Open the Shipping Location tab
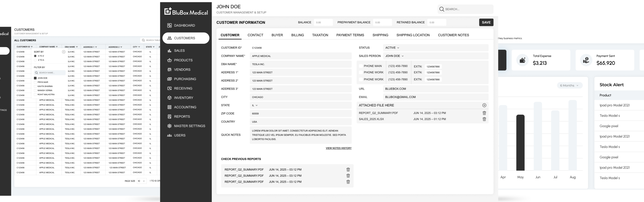The height and width of the screenshot is (202, 644). click(x=413, y=35)
